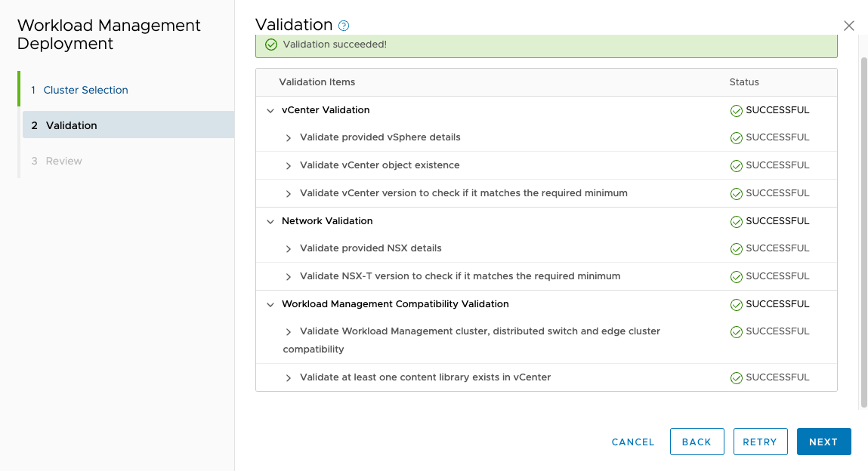This screenshot has height=471, width=868.
Task: Expand Validate vCenter version minimum row
Action: [289, 193]
